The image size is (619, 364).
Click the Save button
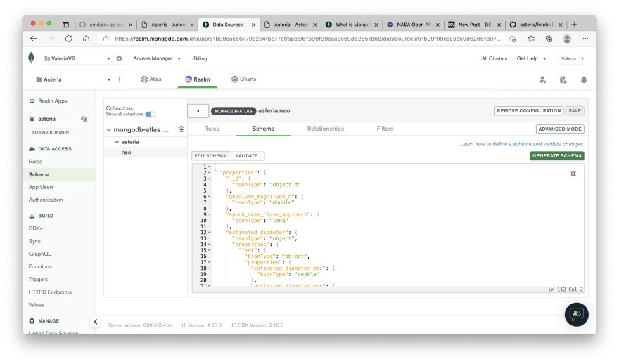point(575,111)
